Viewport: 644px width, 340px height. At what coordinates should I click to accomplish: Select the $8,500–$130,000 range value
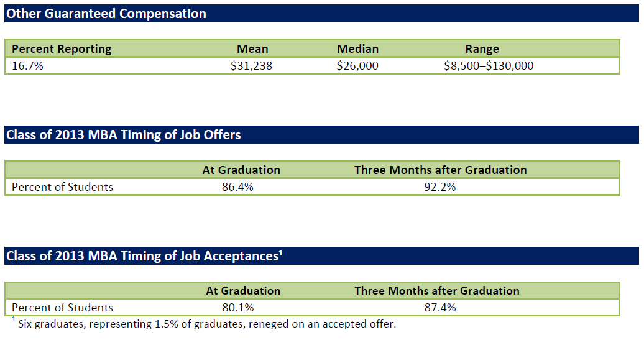point(489,65)
